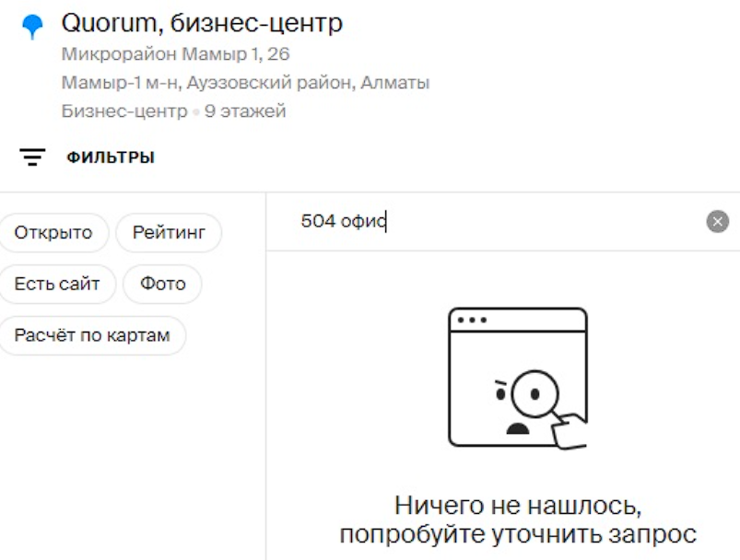Open the Quorum, бизнес-центр title
Screen dimensions: 740x560
(202, 23)
